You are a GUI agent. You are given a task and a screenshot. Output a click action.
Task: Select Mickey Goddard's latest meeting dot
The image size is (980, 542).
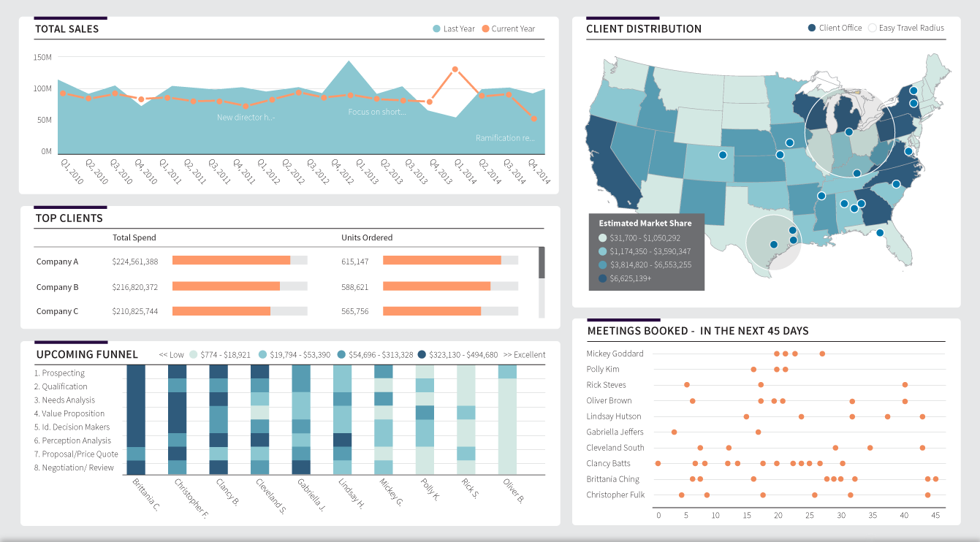[822, 354]
